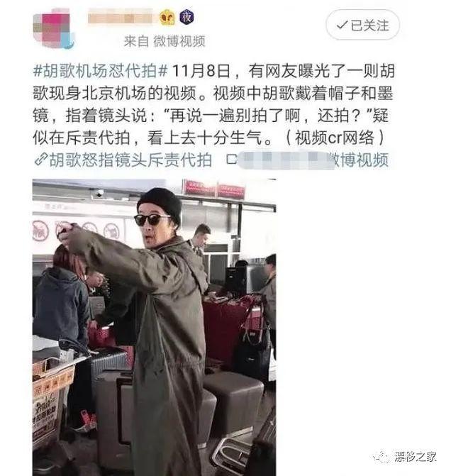Click the chain link icon before 胡歌怒指镜头
The width and height of the screenshot is (451, 476).
[x=40, y=160]
